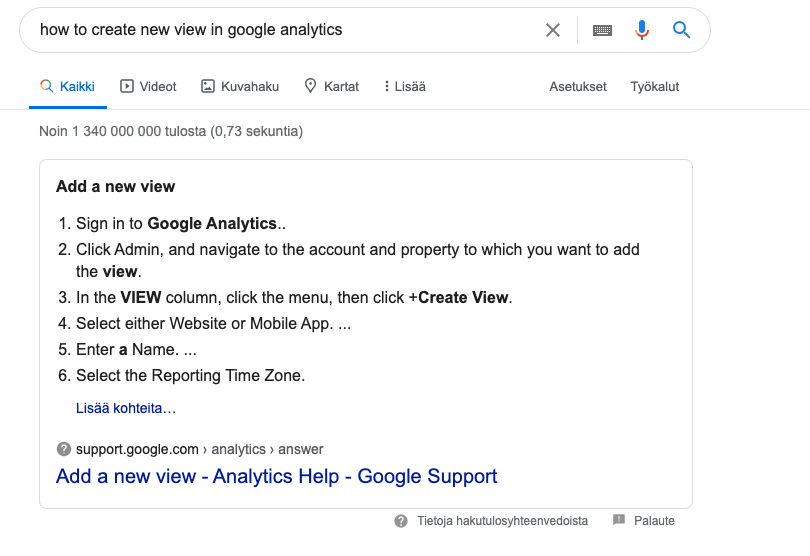This screenshot has height=556, width=810.
Task: Click the Videot play icon
Action: click(127, 86)
